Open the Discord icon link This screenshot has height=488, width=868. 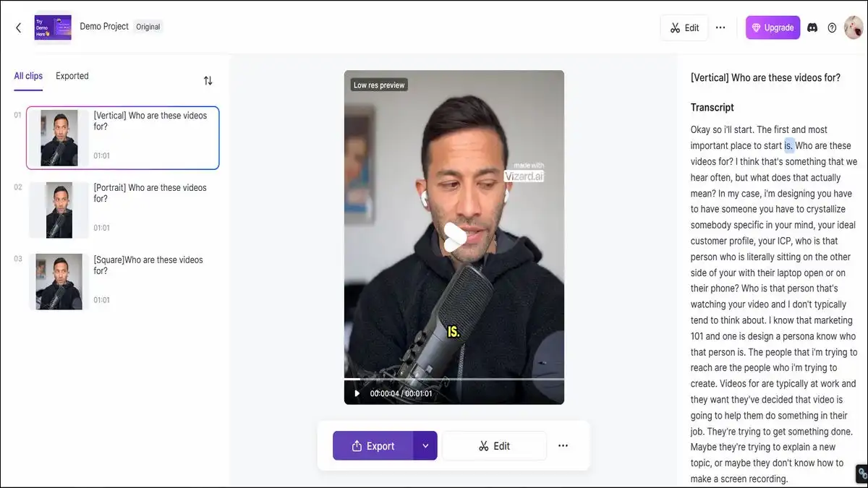point(812,27)
